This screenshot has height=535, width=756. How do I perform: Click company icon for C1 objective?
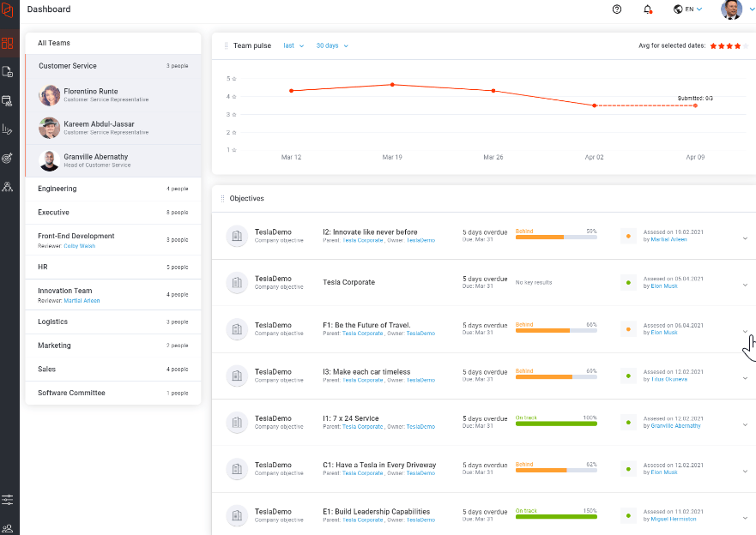point(237,469)
